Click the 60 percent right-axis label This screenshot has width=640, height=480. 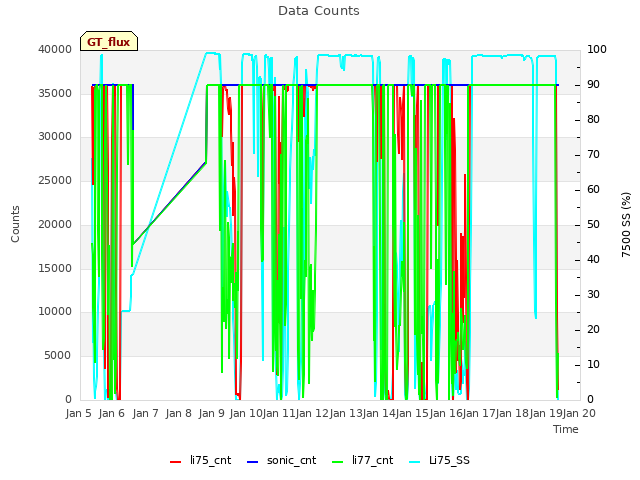click(593, 189)
